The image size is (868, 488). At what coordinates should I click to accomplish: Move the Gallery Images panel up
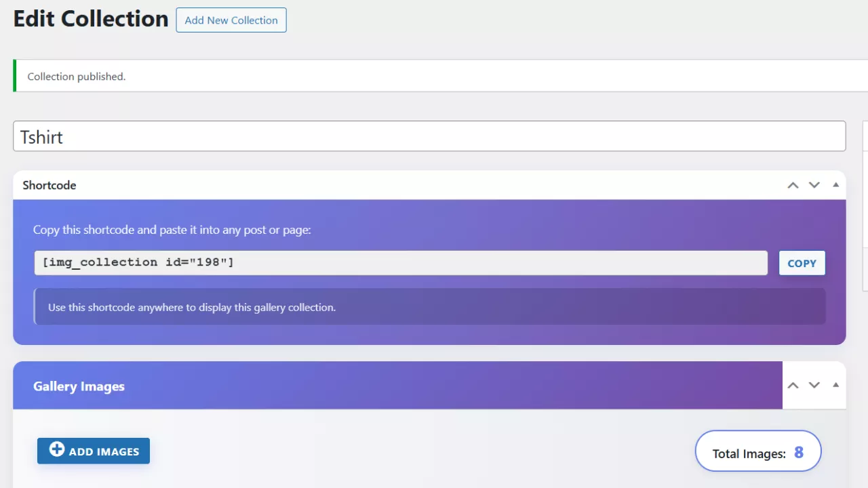click(793, 385)
